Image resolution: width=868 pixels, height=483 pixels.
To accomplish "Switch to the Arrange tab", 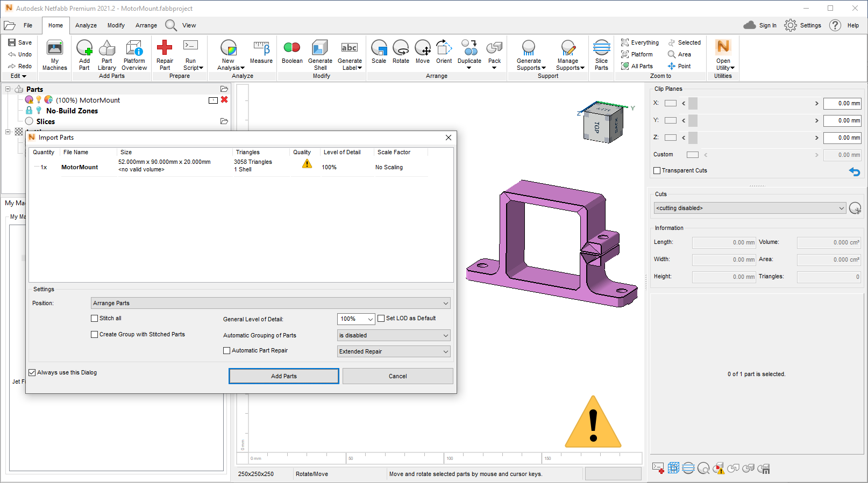I will click(x=146, y=25).
